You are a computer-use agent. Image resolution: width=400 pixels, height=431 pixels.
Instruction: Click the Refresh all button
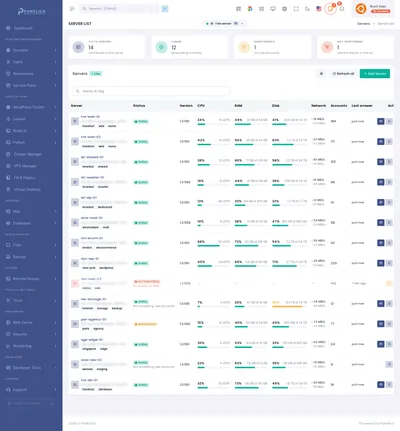pyautogui.click(x=343, y=74)
